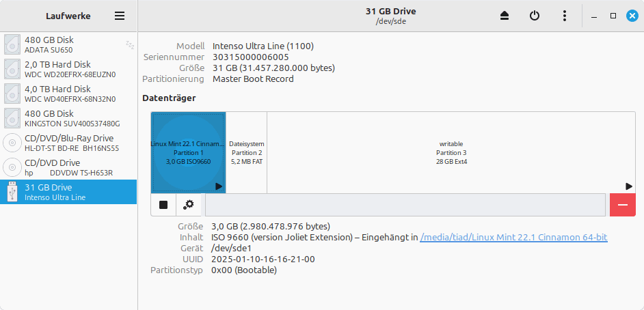Unmount the selected partition with stop button
Screen dimensions: 644x310
click(163, 205)
